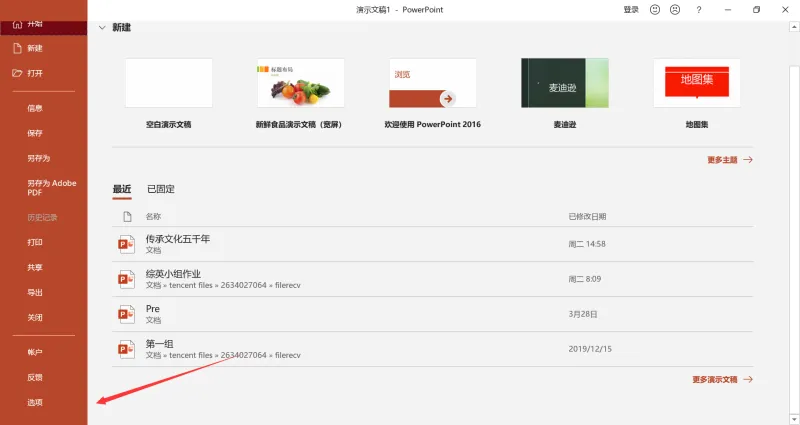Click 更多演示文稿 link

714,380
